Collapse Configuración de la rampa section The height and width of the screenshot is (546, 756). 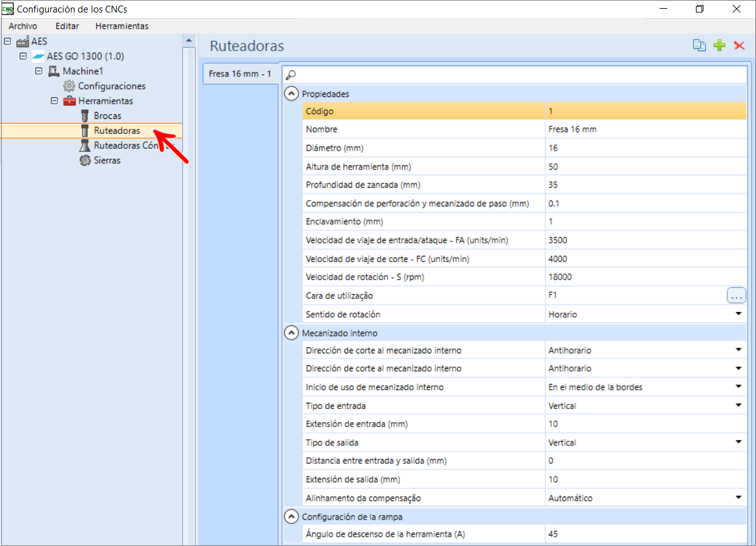(x=291, y=517)
